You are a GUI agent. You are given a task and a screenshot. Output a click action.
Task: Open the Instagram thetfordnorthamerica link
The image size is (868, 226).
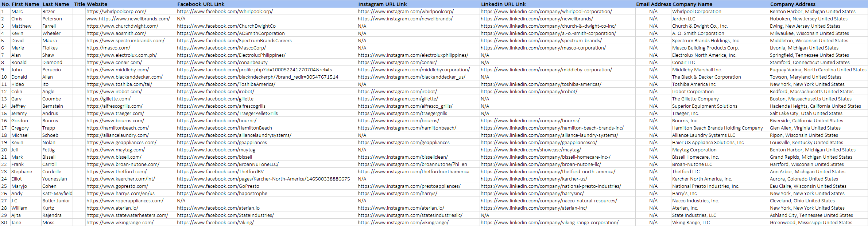pyautogui.click(x=414, y=171)
